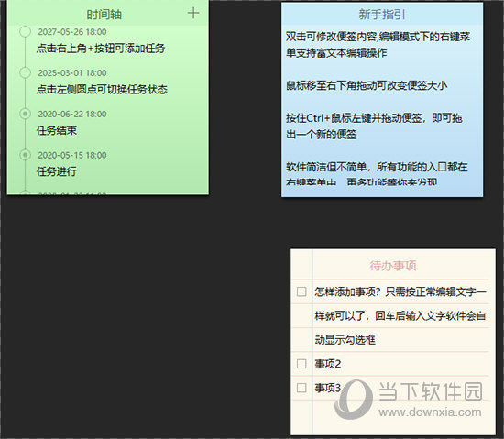Select the 任务结束 task text
This screenshot has width=504, height=439.
pos(57,130)
